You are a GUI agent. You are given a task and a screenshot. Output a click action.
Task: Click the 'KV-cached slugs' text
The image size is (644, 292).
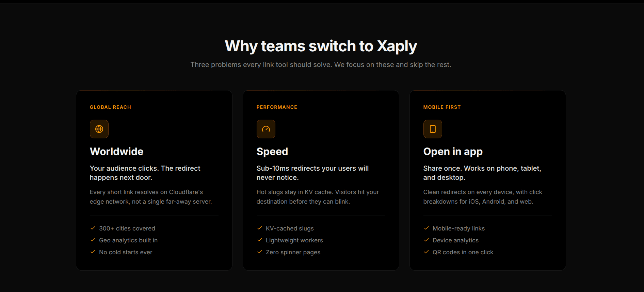pos(290,228)
